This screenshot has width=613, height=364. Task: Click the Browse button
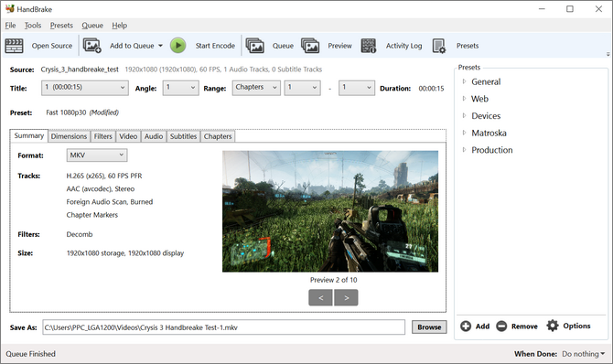click(x=429, y=327)
